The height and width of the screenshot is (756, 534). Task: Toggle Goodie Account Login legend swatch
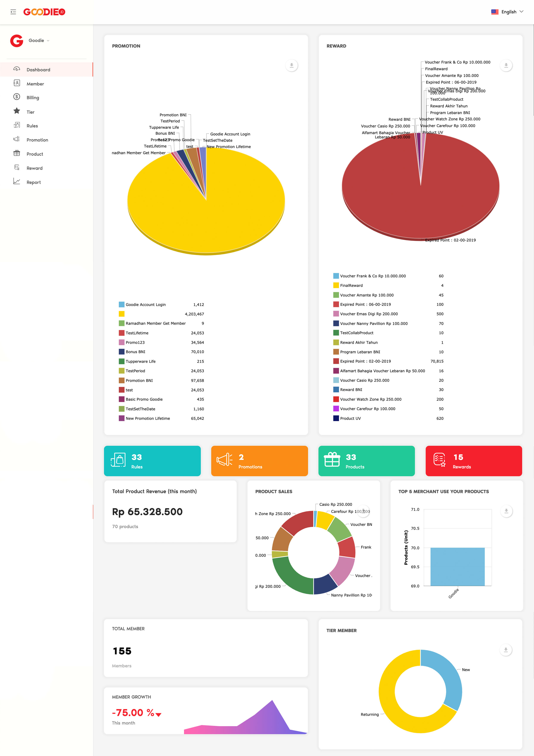(122, 305)
